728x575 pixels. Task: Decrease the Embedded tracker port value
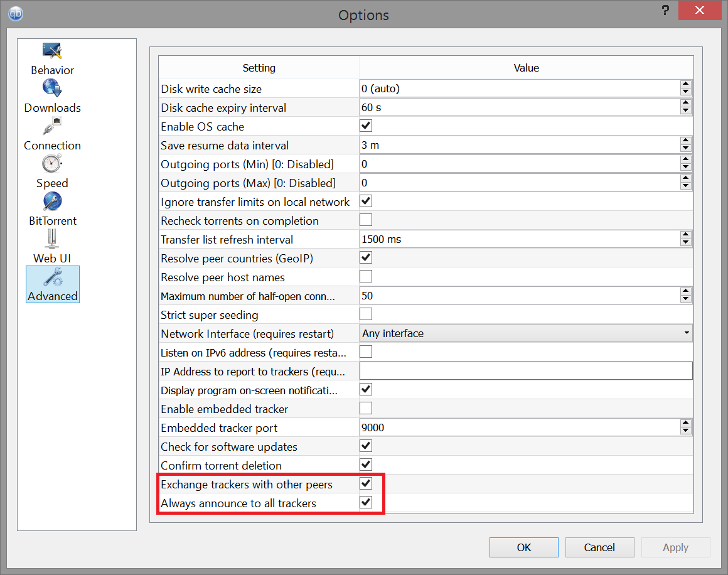pos(686,432)
